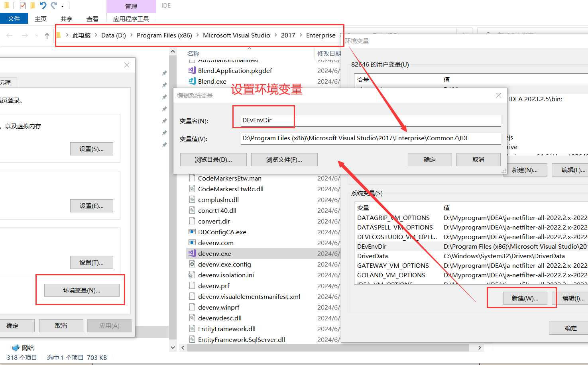
Task: Click 取消 in Edit System Variable dialog
Action: (x=478, y=159)
